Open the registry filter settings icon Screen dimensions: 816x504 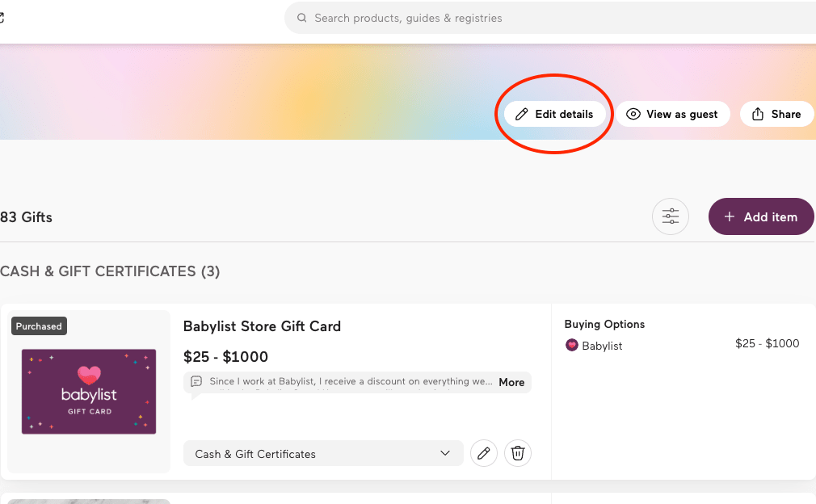[x=671, y=216]
